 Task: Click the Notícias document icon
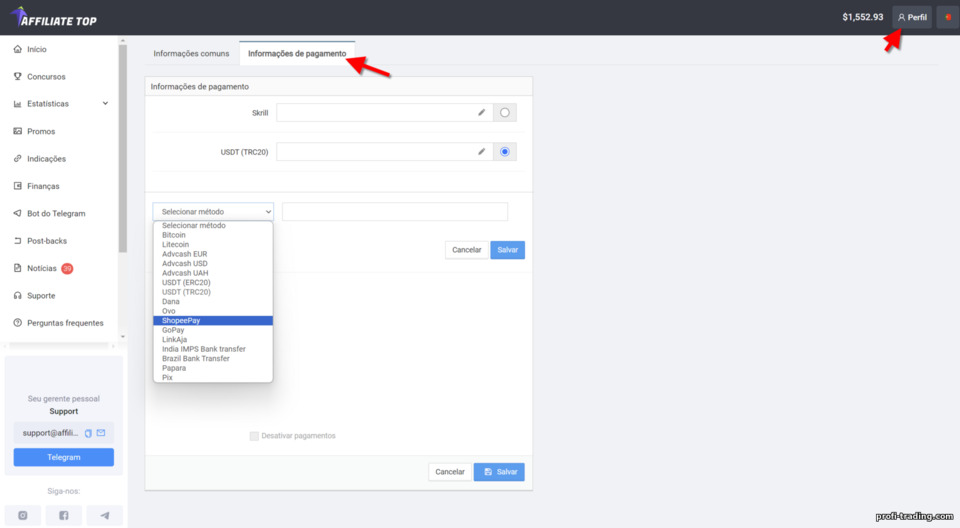(17, 268)
